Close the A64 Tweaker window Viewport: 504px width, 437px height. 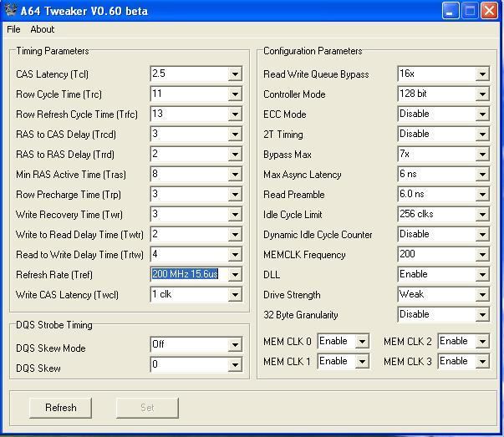coord(489,11)
